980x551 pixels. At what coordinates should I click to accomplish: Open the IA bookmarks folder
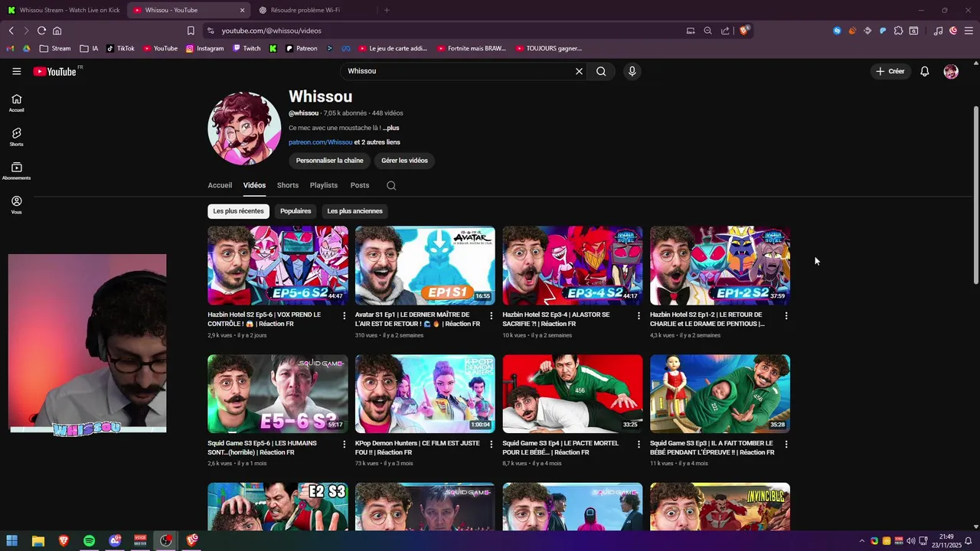point(89,48)
